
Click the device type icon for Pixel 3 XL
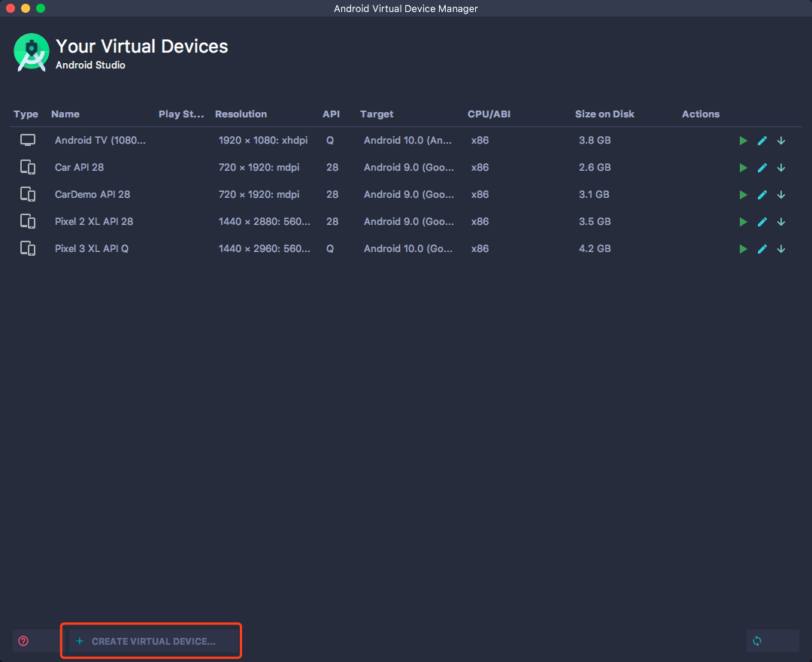(x=28, y=249)
